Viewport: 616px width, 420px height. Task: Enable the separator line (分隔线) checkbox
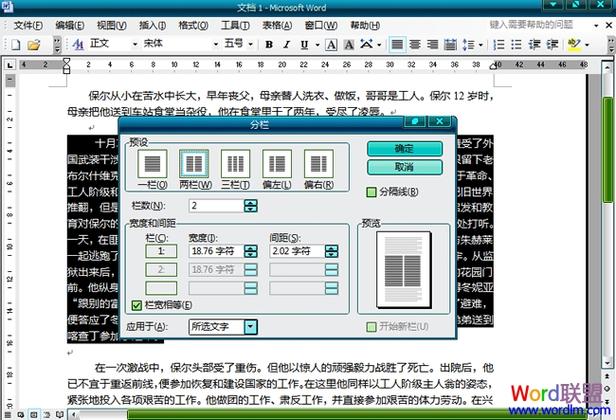click(371, 192)
